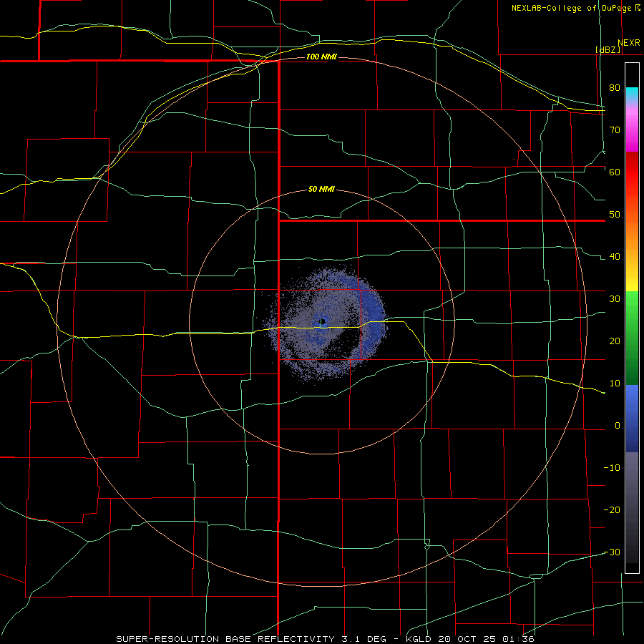Click the -30 value on the dBZ scale
This screenshot has width=644, height=644.
tap(612, 552)
